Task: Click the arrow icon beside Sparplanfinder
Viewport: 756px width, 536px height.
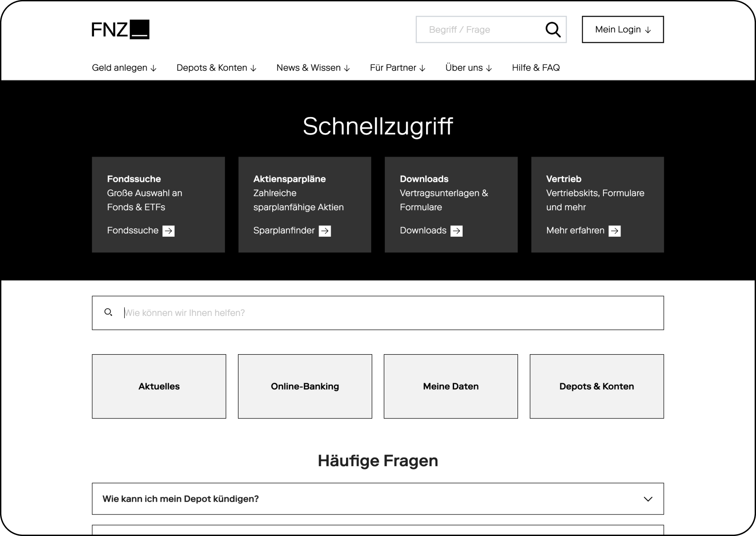Action: [x=324, y=231]
